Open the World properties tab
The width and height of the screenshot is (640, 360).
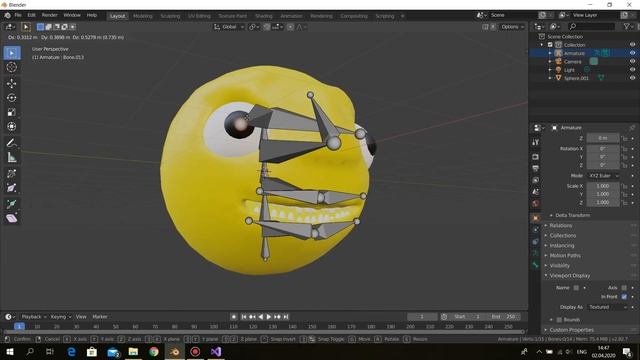(x=536, y=203)
